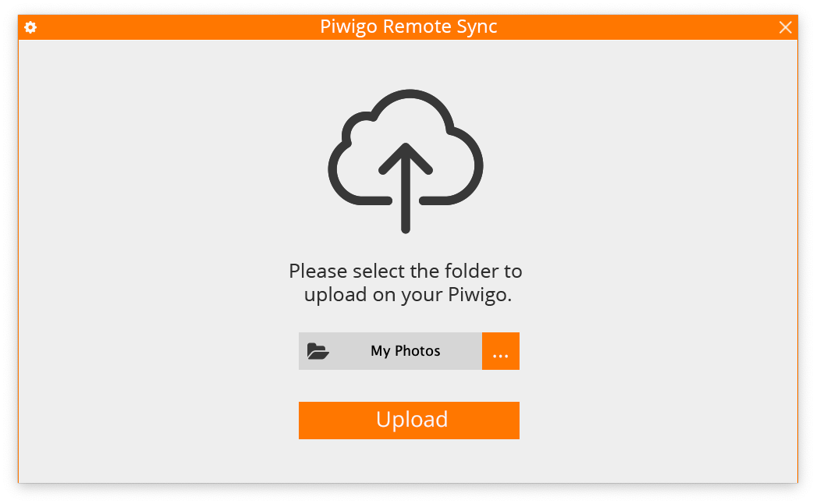Open the folder picker via the '...' button

[x=501, y=351]
